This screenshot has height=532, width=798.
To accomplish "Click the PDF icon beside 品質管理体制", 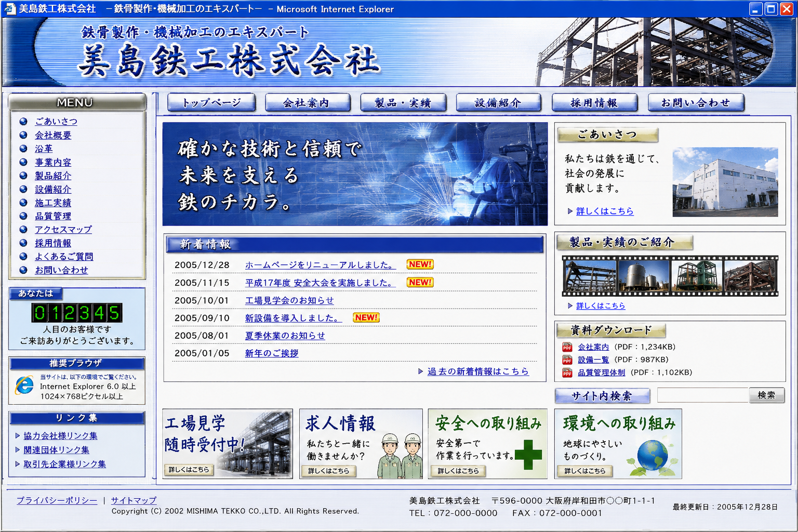I will [x=567, y=373].
